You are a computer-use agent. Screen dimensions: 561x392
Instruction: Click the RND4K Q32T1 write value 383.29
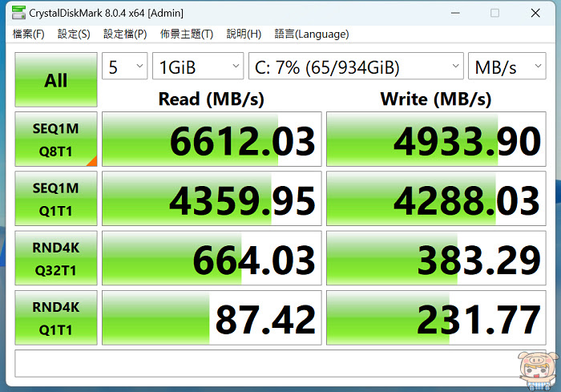pyautogui.click(x=436, y=258)
